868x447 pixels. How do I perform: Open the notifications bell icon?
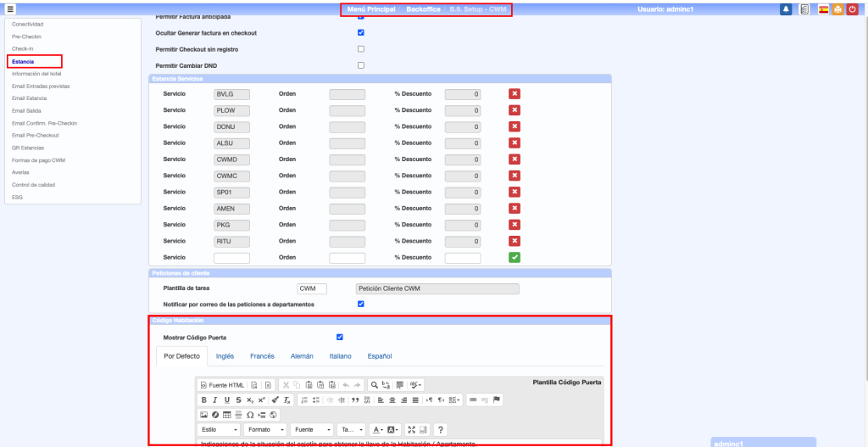(x=786, y=9)
